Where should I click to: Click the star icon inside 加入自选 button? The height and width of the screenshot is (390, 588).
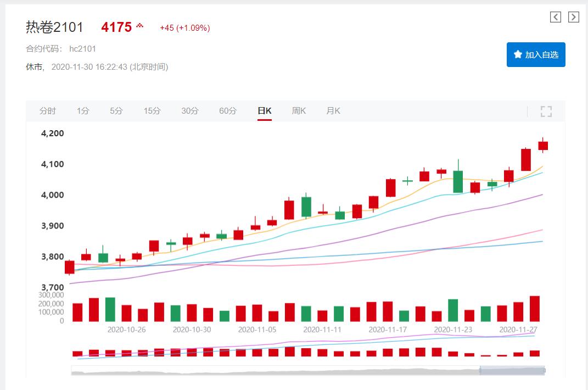pyautogui.click(x=519, y=54)
